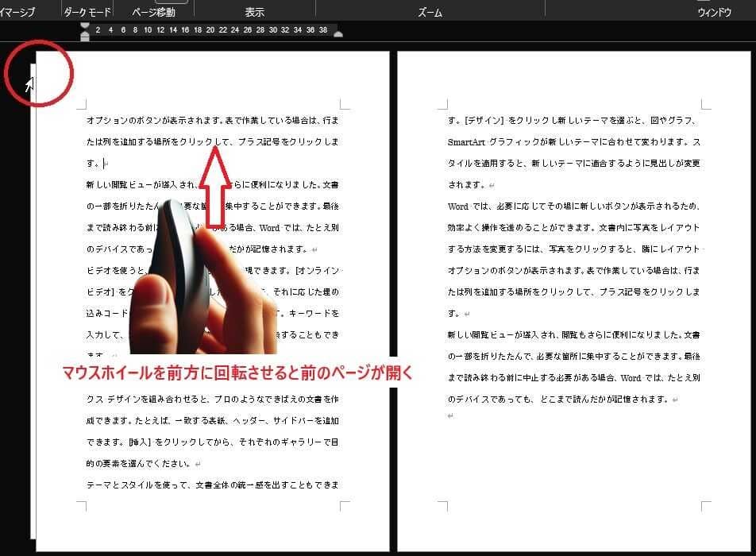756x556 pixels.
Task: Click the ズーム ribbon group label
Action: click(430, 13)
